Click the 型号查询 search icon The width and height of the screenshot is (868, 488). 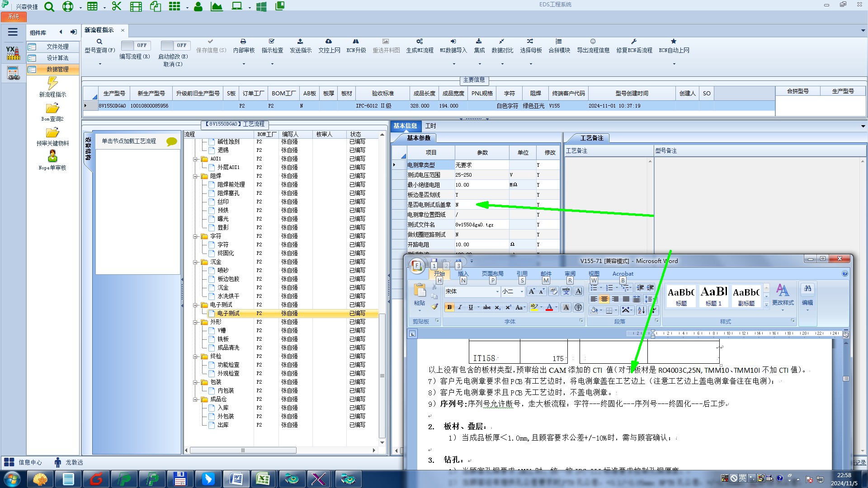99,42
